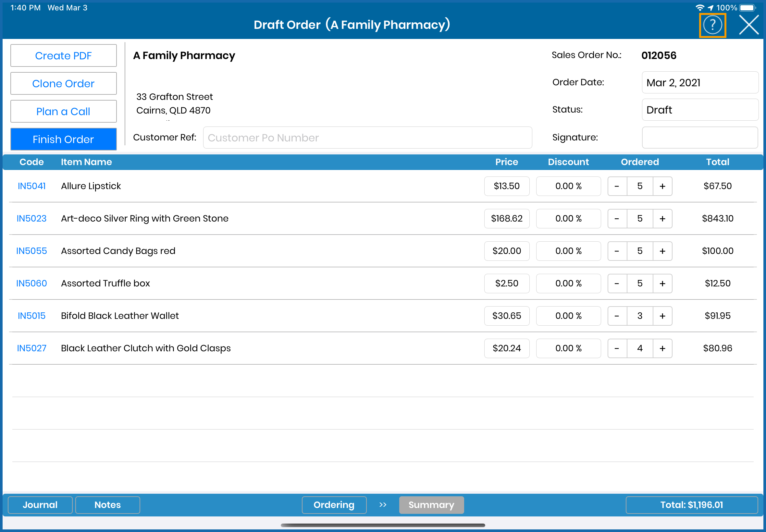This screenshot has width=766, height=532.
Task: Open the Status field showing Draft
Action: (700, 110)
